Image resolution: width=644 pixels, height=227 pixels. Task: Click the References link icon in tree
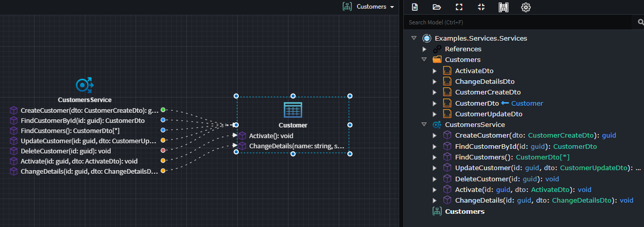coord(437,49)
